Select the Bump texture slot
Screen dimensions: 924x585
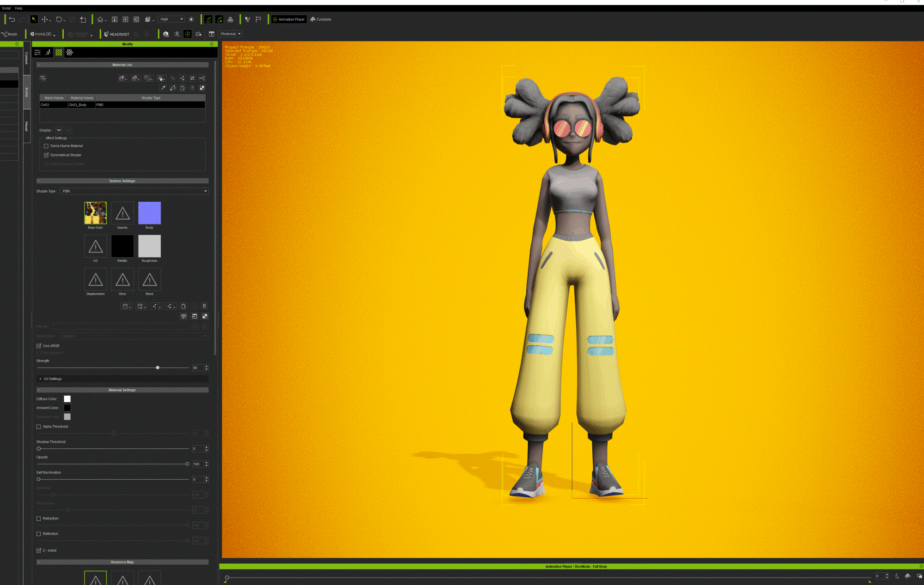click(x=149, y=213)
